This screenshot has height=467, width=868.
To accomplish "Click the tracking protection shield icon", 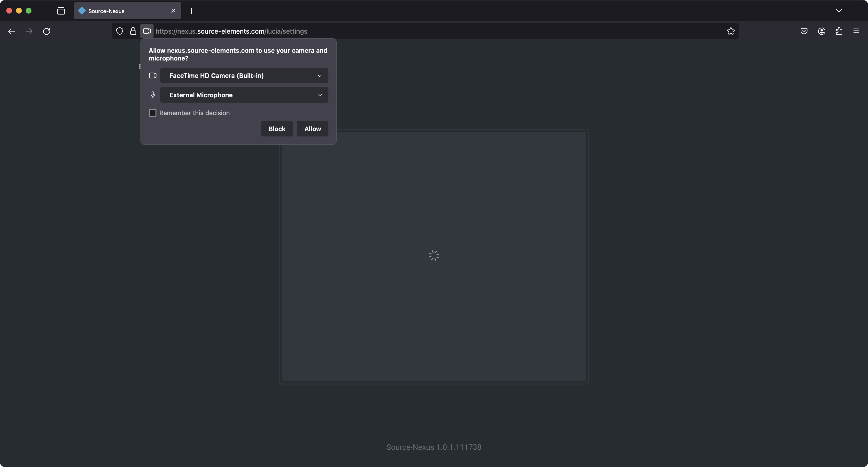I will coord(119,31).
